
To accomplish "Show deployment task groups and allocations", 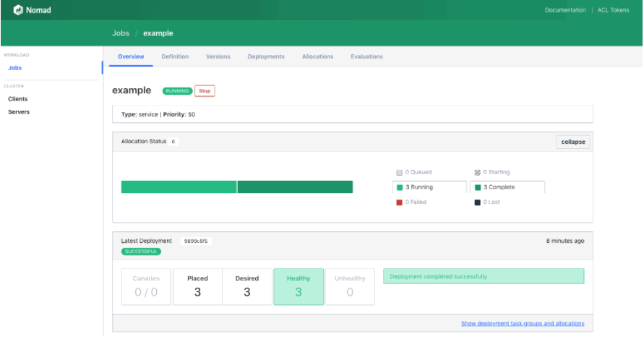I will tap(523, 323).
